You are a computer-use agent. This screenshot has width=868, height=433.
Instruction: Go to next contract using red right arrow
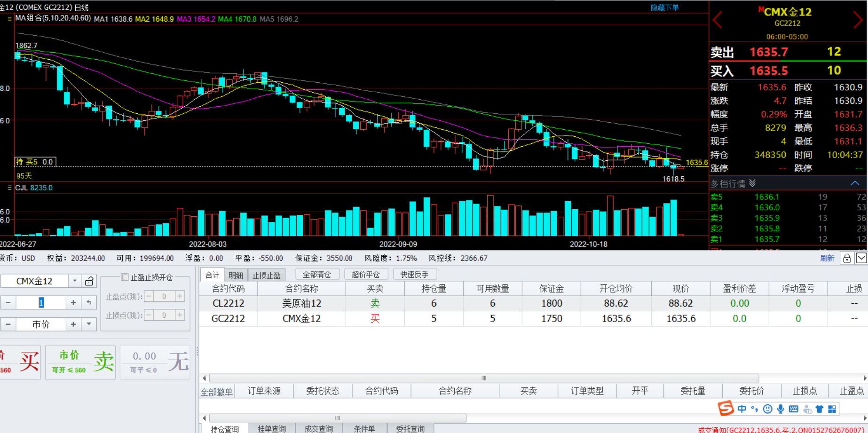858,20
